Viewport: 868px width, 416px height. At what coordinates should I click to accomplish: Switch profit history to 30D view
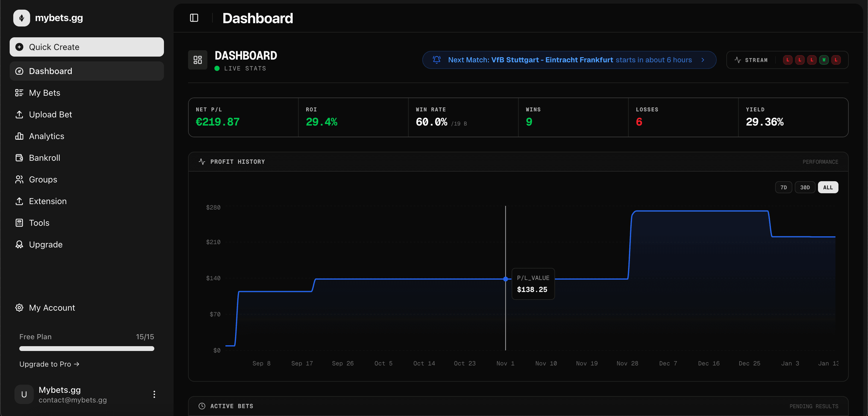click(x=805, y=187)
